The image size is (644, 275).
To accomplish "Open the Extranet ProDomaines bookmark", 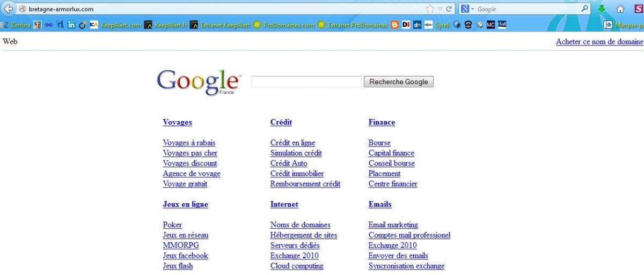I will tap(353, 25).
